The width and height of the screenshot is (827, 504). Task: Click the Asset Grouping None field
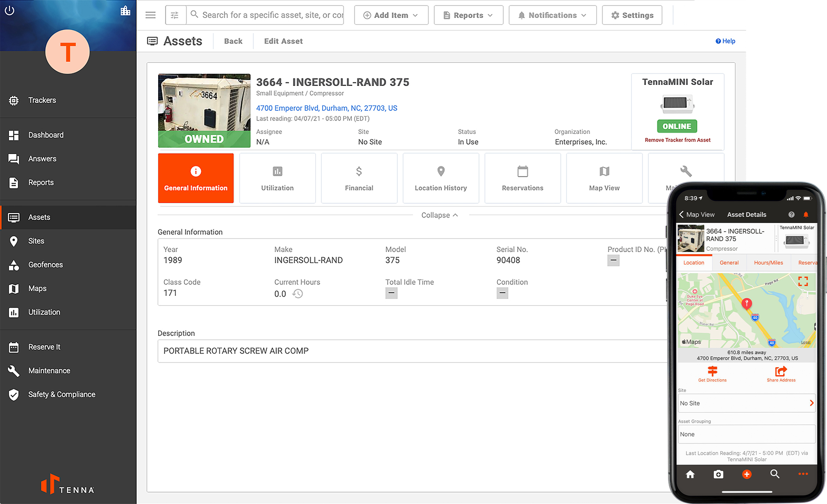pyautogui.click(x=747, y=434)
